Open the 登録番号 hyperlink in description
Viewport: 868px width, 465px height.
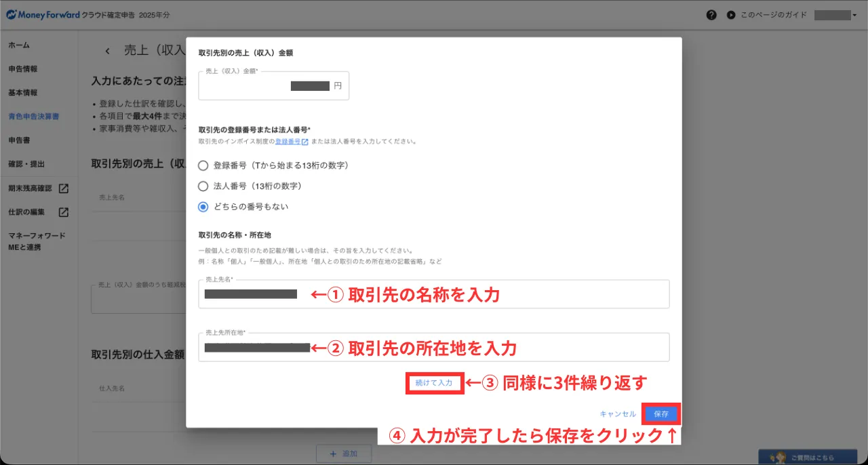288,142
